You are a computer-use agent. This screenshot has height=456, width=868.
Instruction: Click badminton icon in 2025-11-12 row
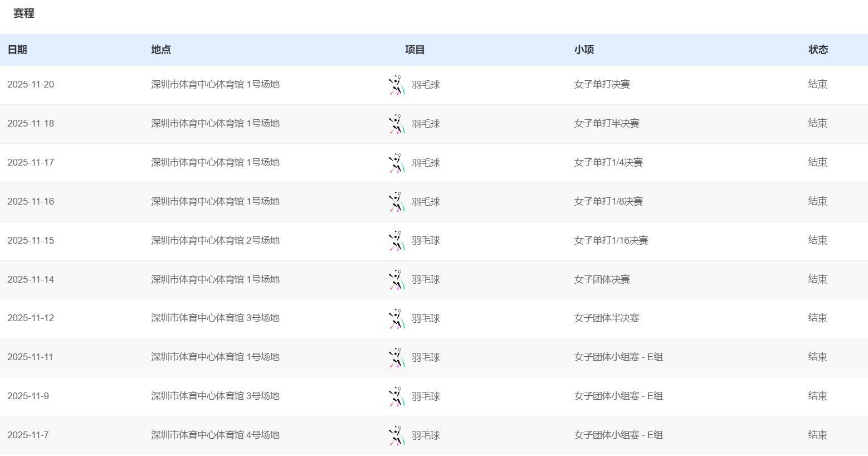coord(397,318)
